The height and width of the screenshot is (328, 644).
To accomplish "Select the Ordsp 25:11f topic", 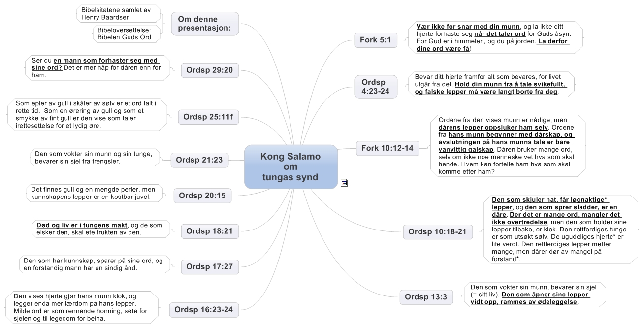I will tap(208, 117).
